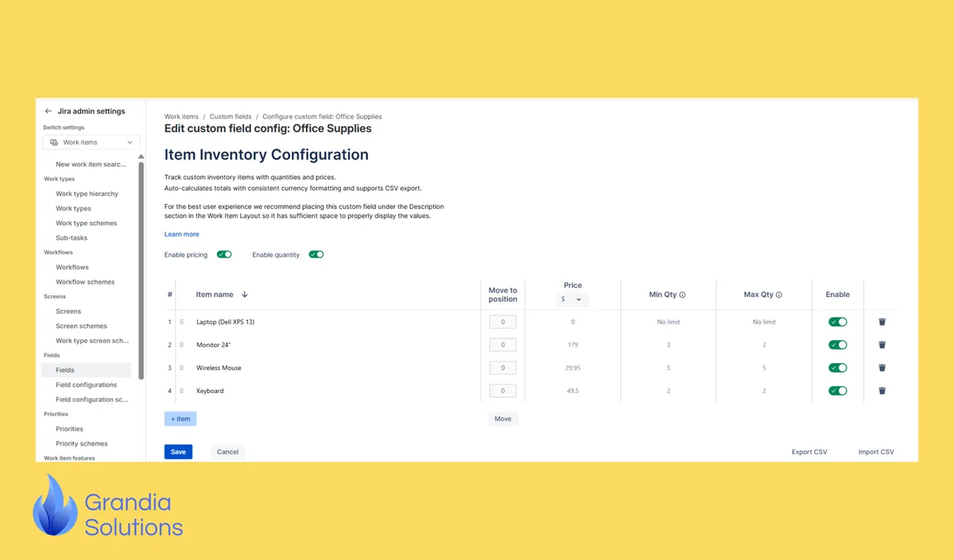Open New work item search in sidebar

tap(91, 164)
